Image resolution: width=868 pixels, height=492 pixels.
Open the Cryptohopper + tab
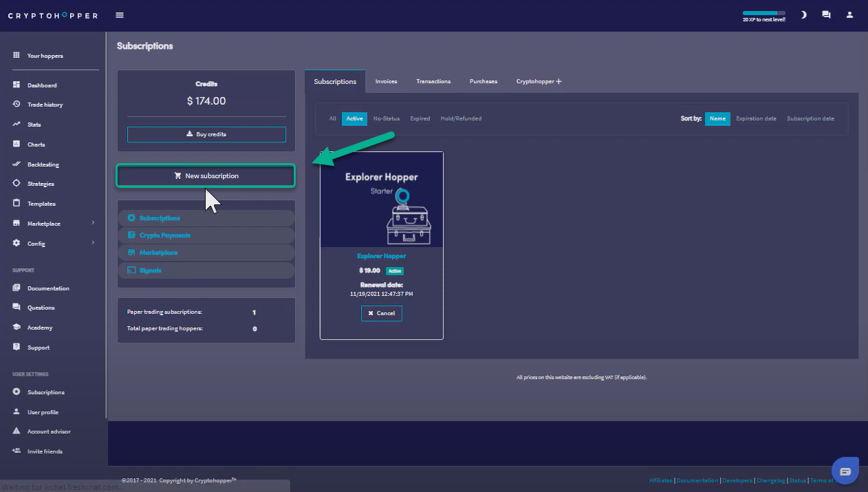pos(539,81)
